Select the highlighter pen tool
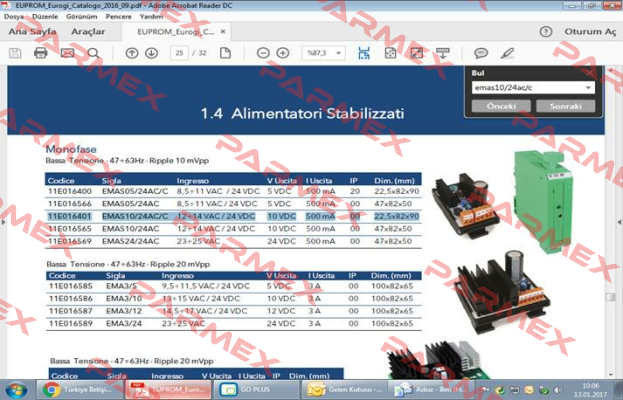 point(507,53)
